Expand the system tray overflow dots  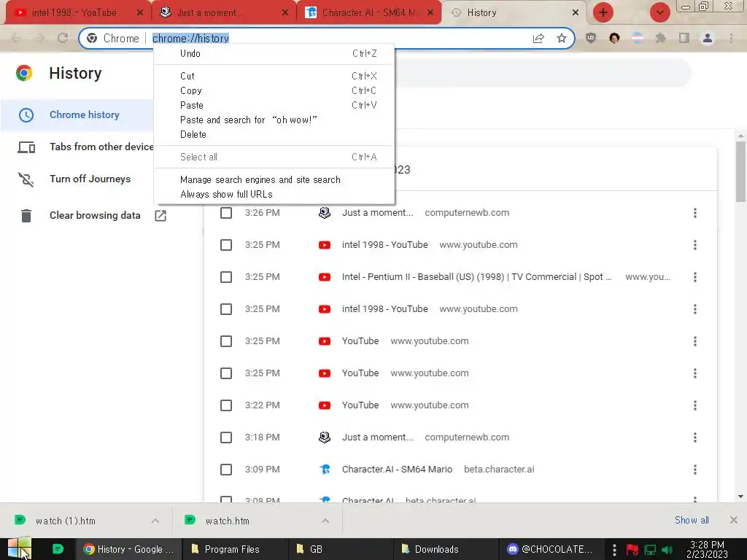tap(614, 550)
